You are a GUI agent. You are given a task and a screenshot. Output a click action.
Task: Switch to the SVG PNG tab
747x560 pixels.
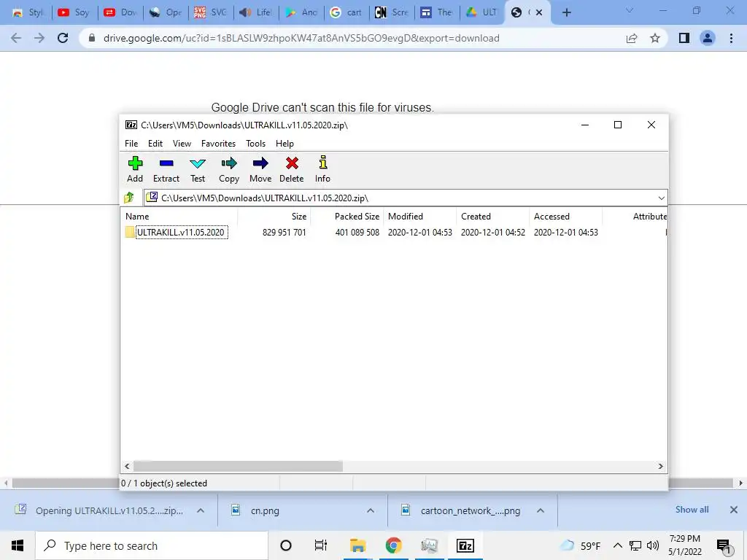pos(211,12)
